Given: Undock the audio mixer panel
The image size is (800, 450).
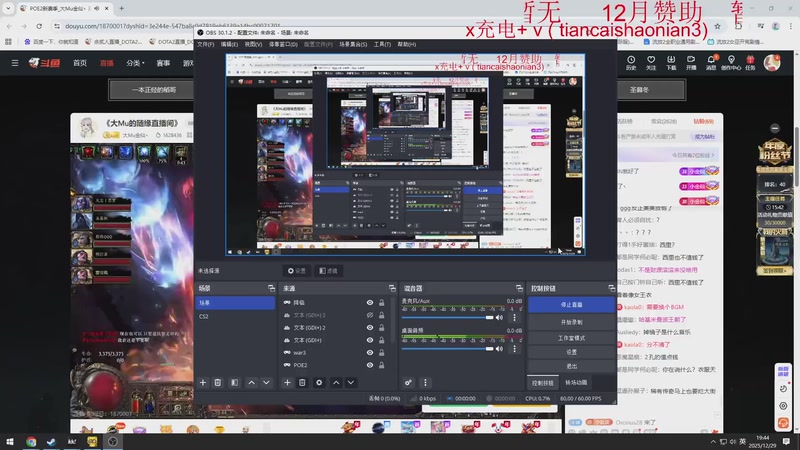Looking at the screenshot, I should click(519, 288).
